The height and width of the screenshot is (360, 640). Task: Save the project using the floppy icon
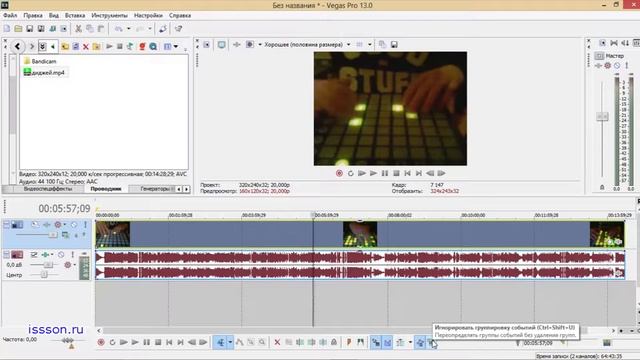tap(29, 29)
